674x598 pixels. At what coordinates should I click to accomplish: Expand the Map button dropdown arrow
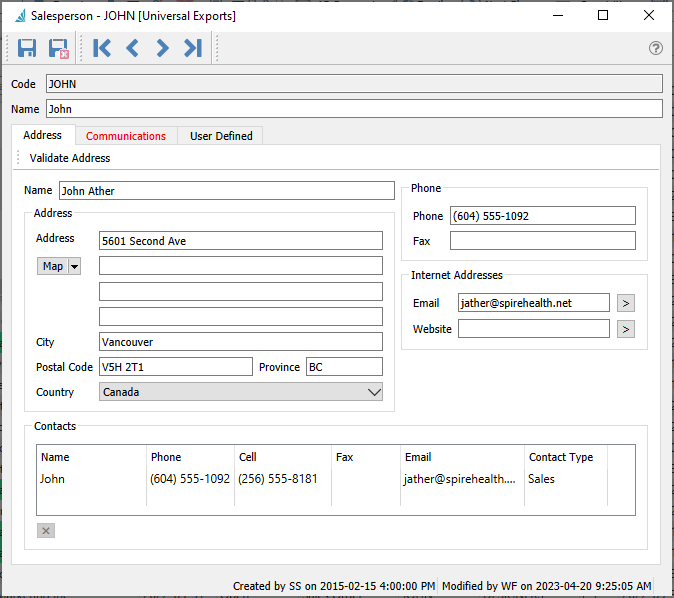[x=74, y=266]
